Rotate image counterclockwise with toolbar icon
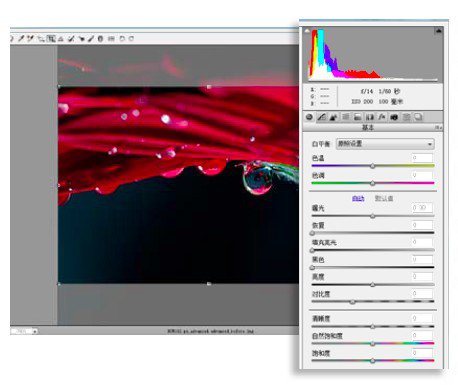Image resolution: width=458 pixels, height=385 pixels. (122, 39)
